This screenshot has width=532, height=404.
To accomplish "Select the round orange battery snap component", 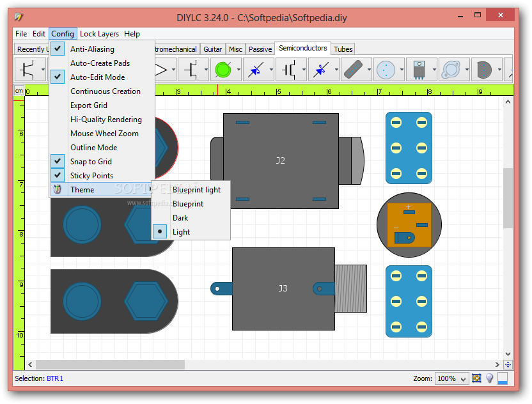I will (x=409, y=225).
